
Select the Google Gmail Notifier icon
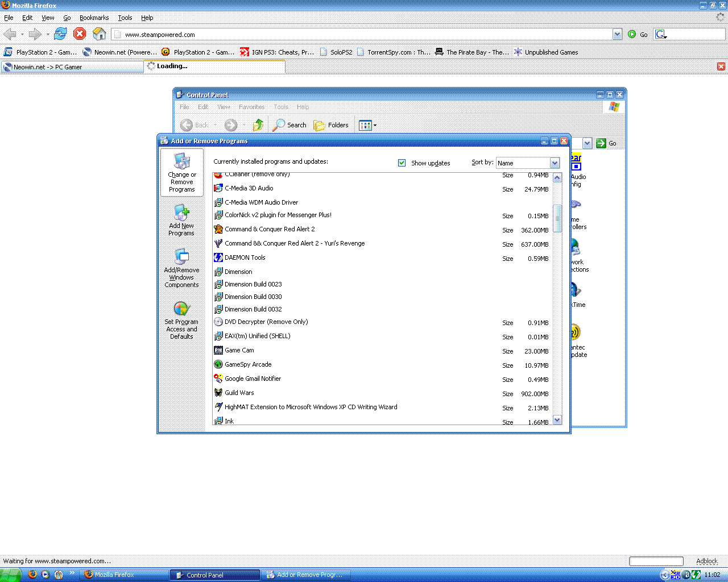(218, 379)
